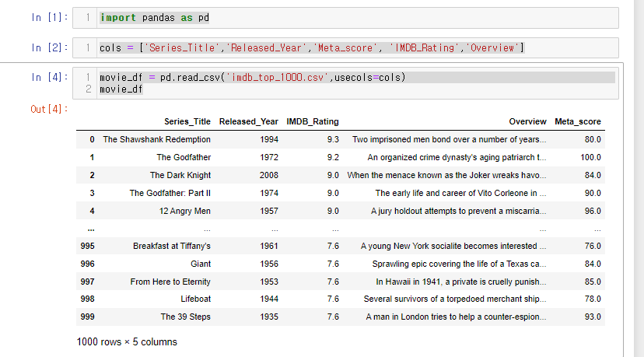Click released year 1935 cell
Screen dimensions: 644x357
point(269,317)
